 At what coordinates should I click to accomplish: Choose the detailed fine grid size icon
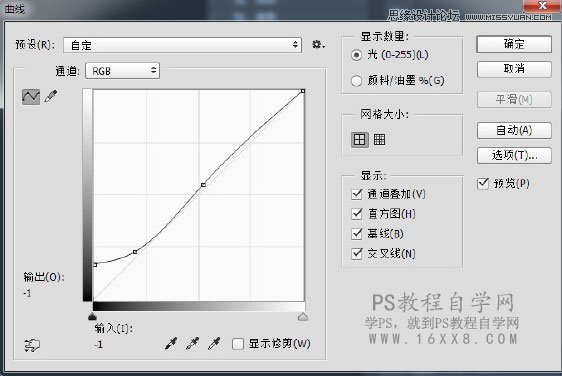point(379,139)
